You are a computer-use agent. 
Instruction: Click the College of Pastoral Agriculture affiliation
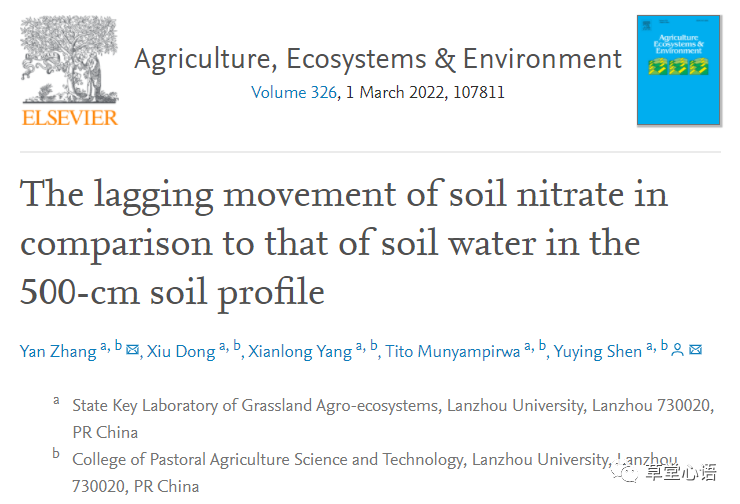[340, 460]
